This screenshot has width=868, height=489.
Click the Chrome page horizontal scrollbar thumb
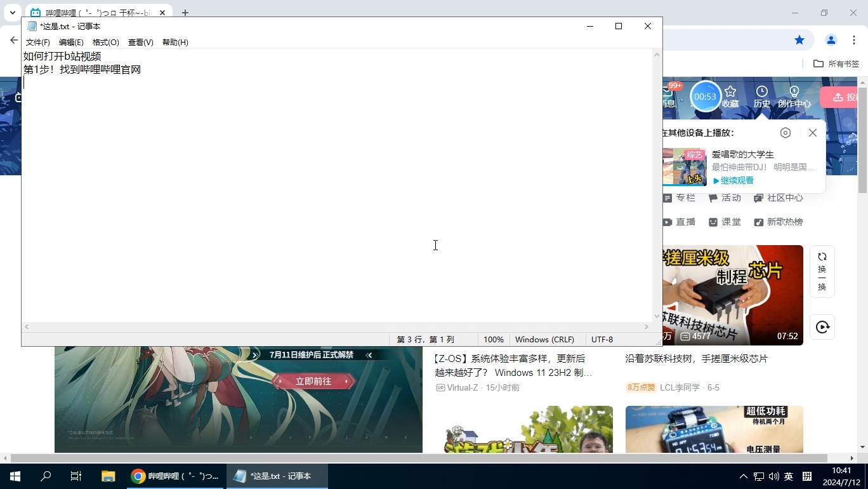pos(419,458)
